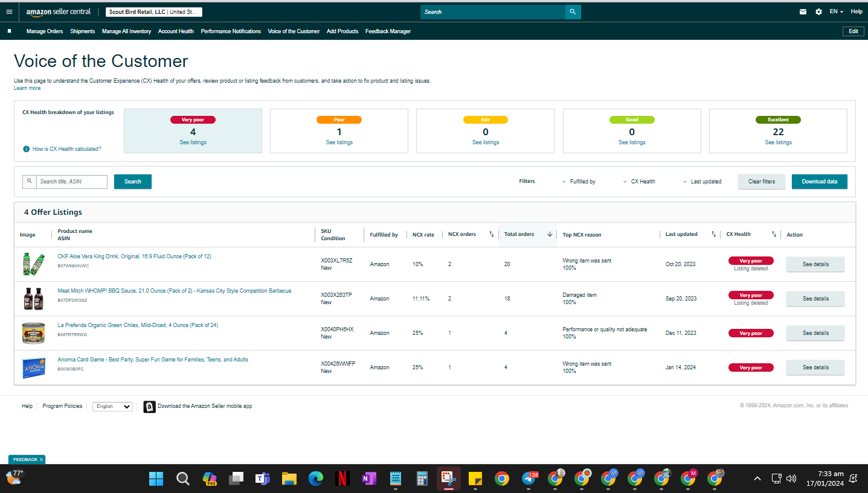Click the Jan 14, 2024 date cell
This screenshot has width=868, height=493.
(680, 367)
